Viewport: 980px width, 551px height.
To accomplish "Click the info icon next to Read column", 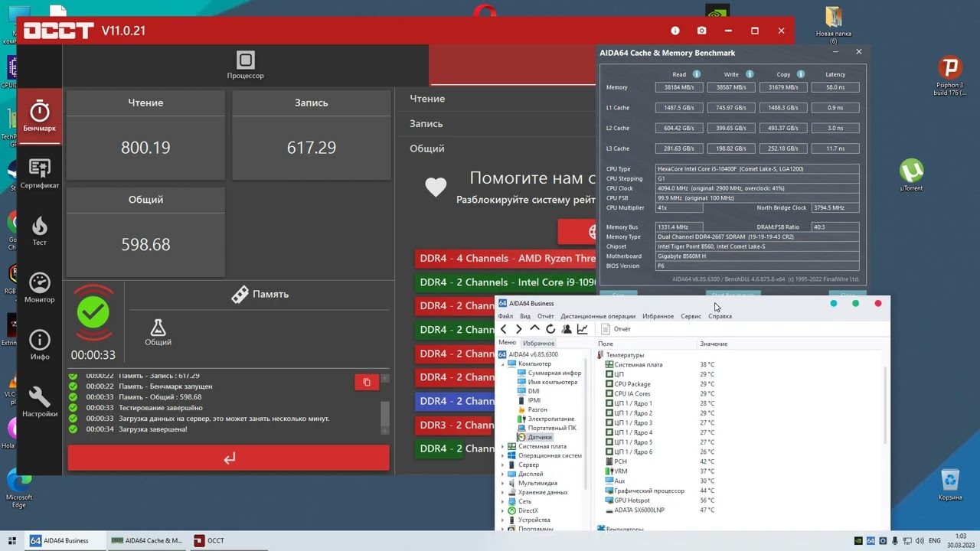I will [697, 74].
